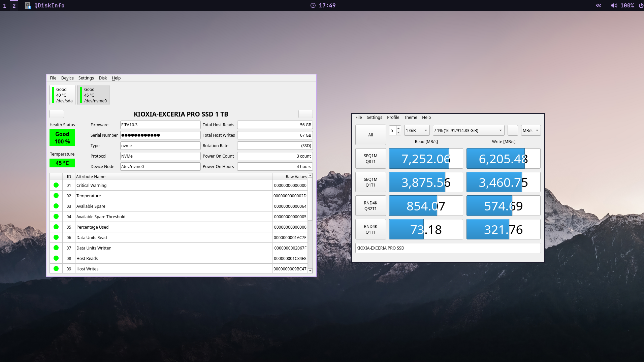The width and height of the screenshot is (644, 362).
Task: Open the Settings menu in the benchmark window
Action: click(x=375, y=118)
